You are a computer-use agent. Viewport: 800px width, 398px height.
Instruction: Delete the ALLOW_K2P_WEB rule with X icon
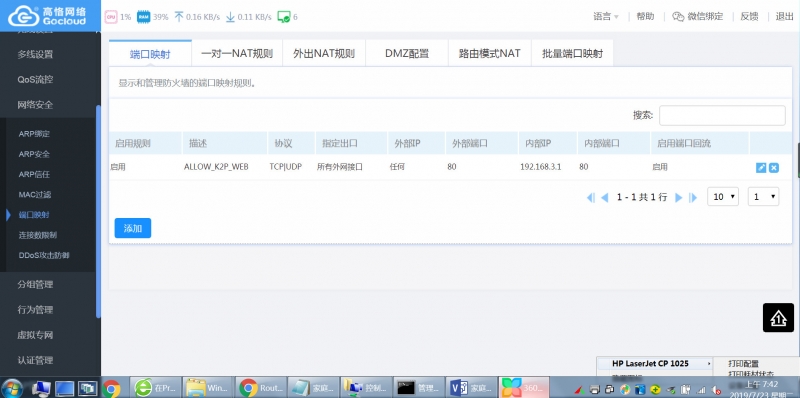pyautogui.click(x=774, y=168)
